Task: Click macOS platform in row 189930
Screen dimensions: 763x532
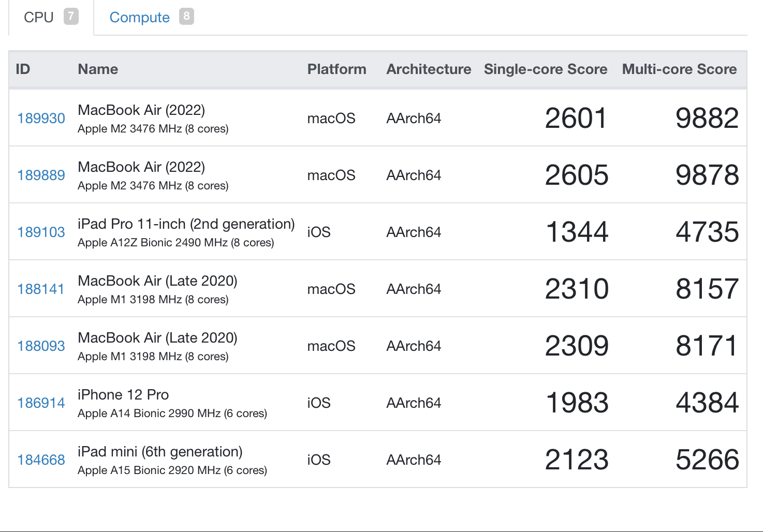Action: click(331, 119)
